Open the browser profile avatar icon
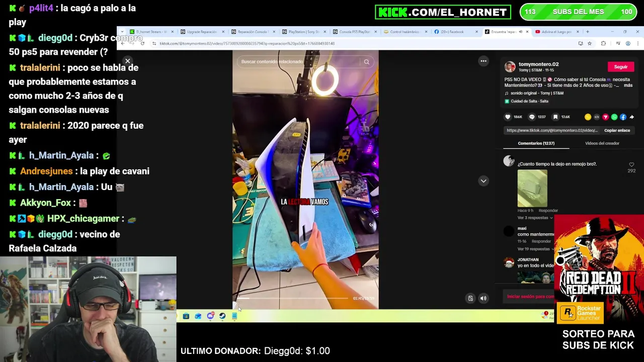 pos(628,44)
